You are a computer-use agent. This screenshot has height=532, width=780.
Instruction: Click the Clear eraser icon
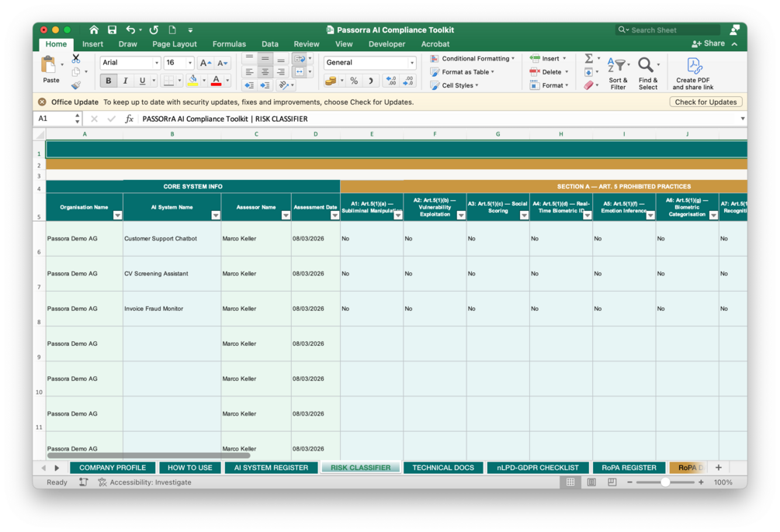[588, 85]
